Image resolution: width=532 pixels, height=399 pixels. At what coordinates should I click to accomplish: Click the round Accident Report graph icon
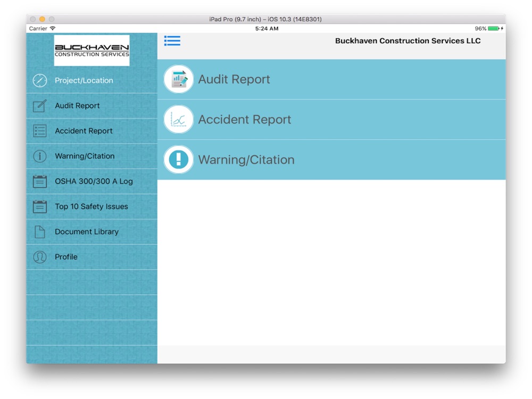(179, 120)
